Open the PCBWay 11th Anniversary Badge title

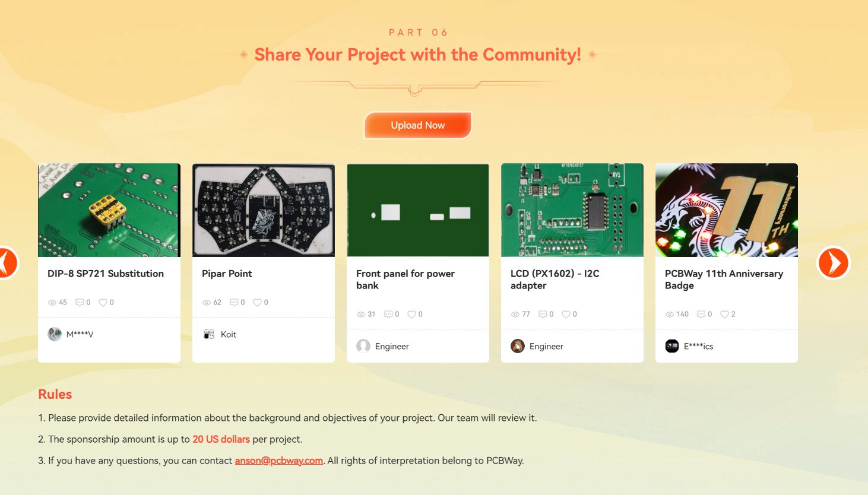pos(724,280)
